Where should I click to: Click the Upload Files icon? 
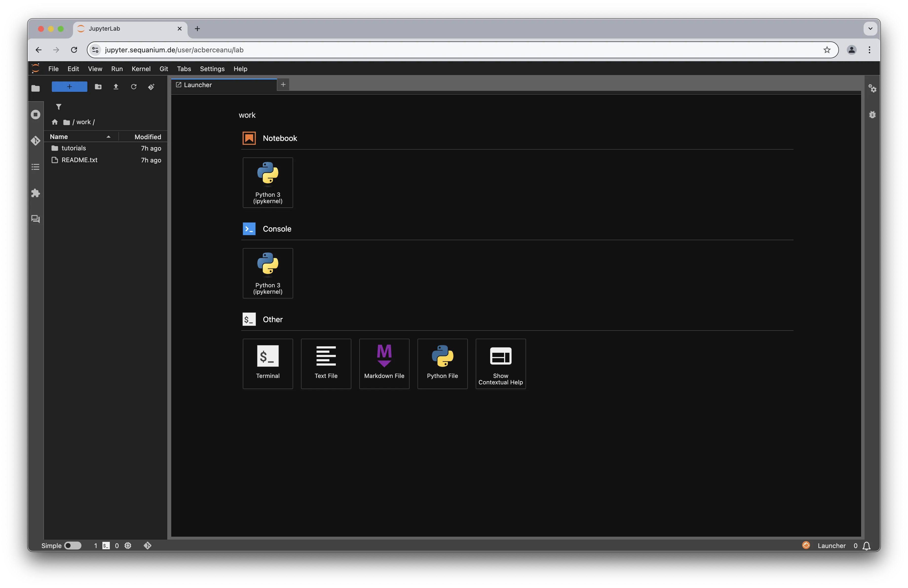tap(116, 87)
